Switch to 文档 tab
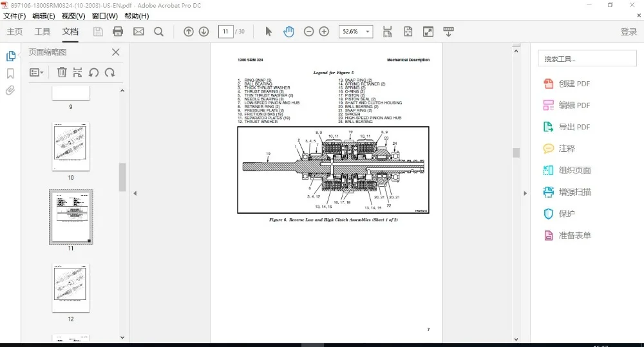This screenshot has width=644, height=347. (70, 32)
